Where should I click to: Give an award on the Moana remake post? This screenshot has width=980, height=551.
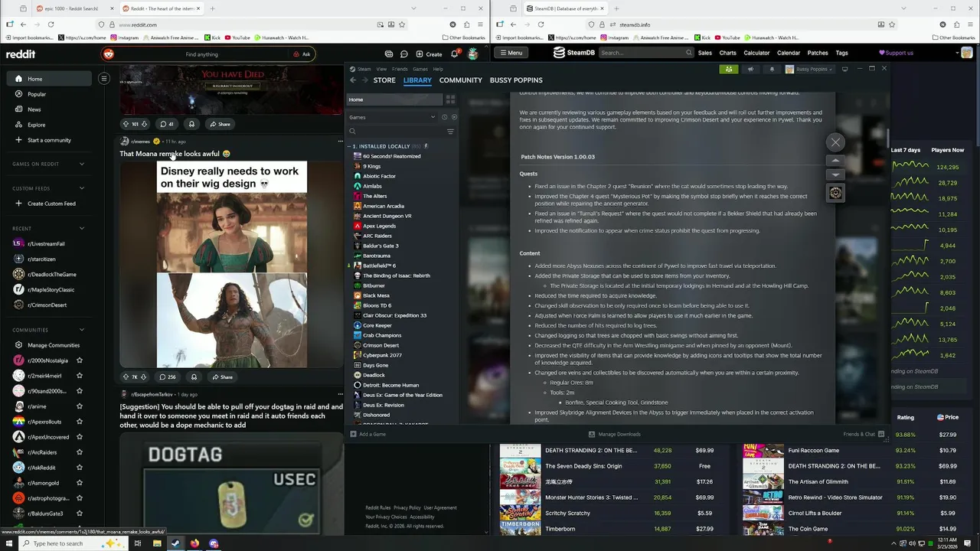[194, 377]
